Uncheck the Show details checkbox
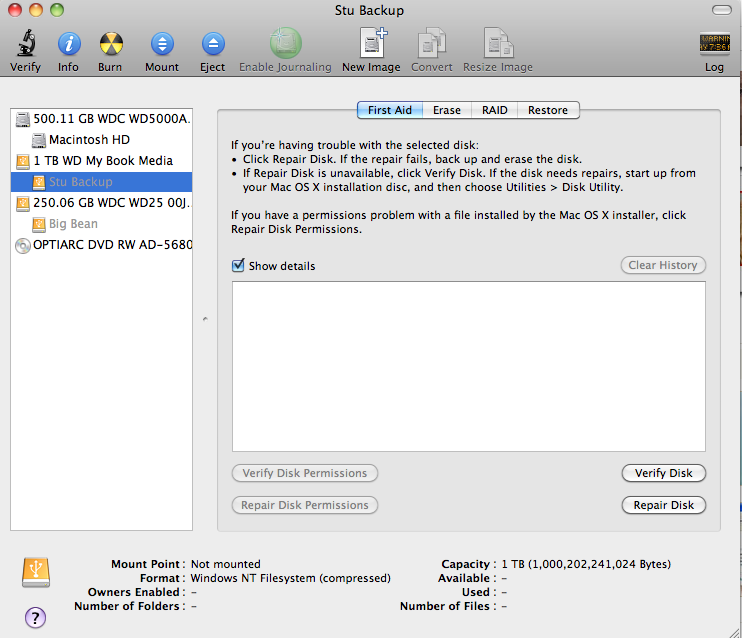The height and width of the screenshot is (638, 742). point(238,266)
